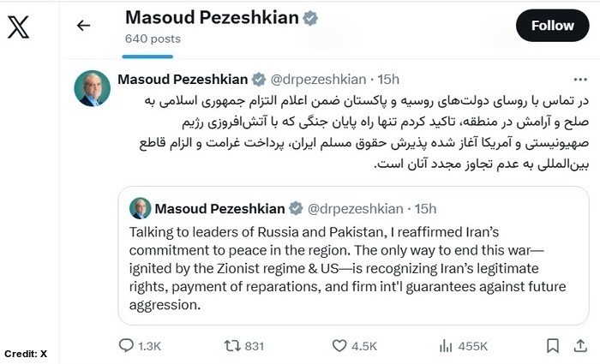
Task: Open replies via the comment icon
Action: click(x=127, y=345)
